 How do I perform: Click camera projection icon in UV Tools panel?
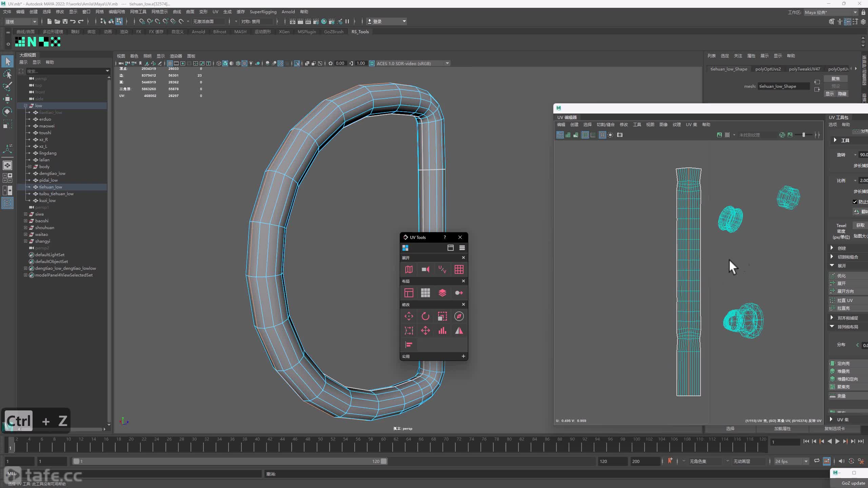[426, 269]
